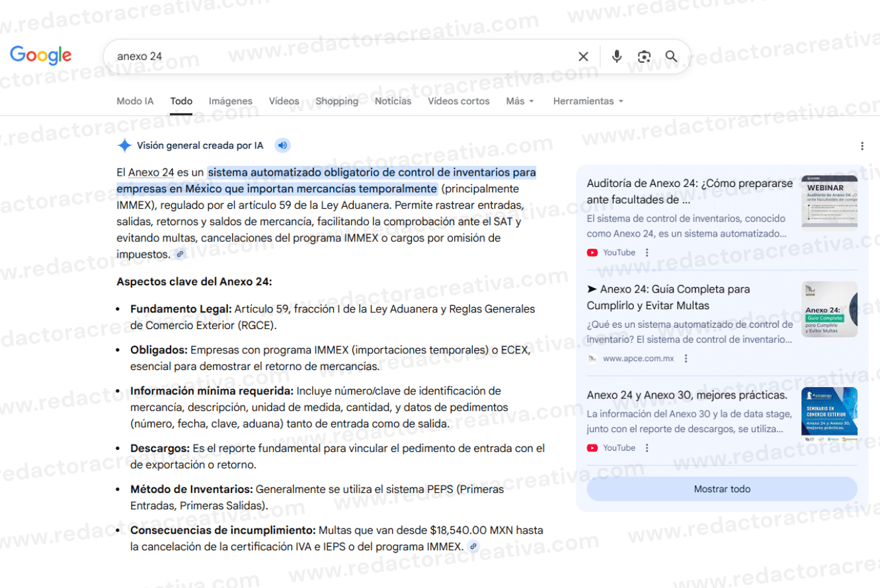Switch to Imágenes tab
Image resolution: width=880 pixels, height=588 pixels.
click(231, 101)
